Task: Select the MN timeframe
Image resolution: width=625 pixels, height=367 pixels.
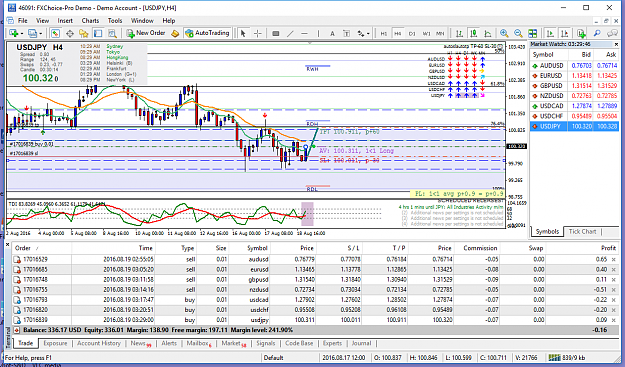Action: point(440,34)
